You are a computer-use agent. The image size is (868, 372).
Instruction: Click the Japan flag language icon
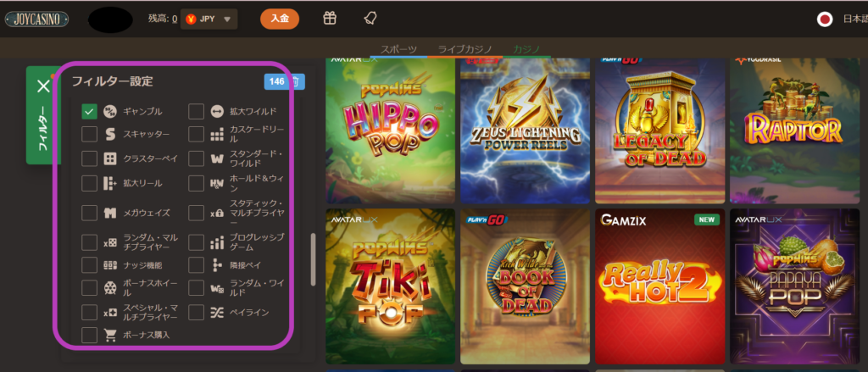coord(826,19)
